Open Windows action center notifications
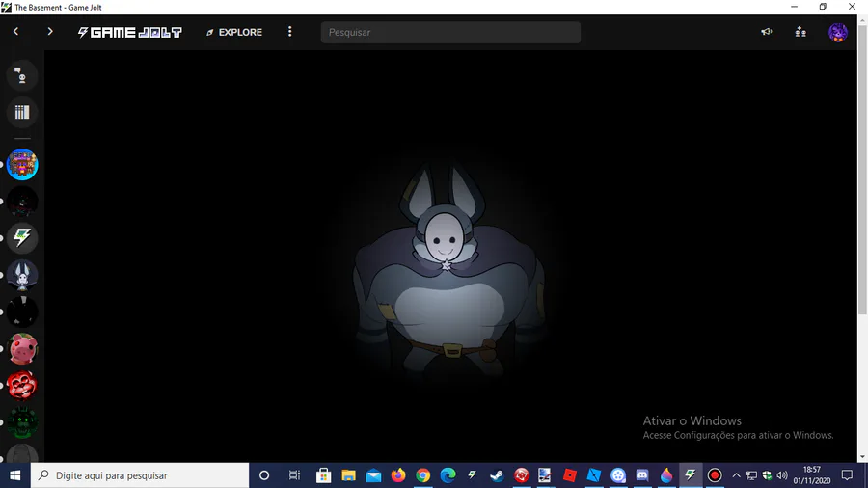This screenshot has width=868, height=488. (847, 475)
